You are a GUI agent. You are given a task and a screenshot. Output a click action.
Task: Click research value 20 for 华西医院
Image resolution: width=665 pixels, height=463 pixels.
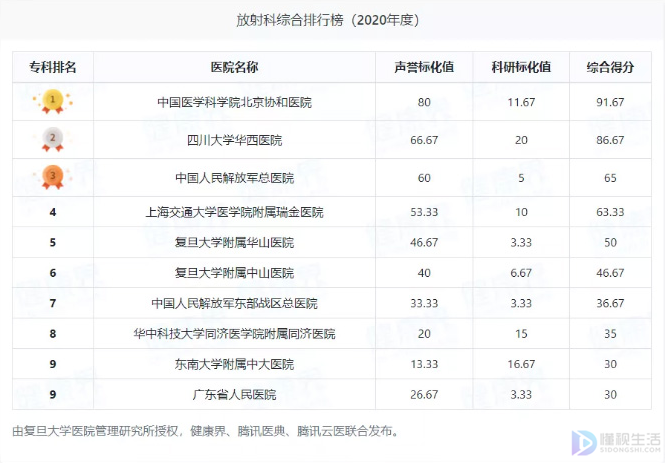(x=521, y=140)
